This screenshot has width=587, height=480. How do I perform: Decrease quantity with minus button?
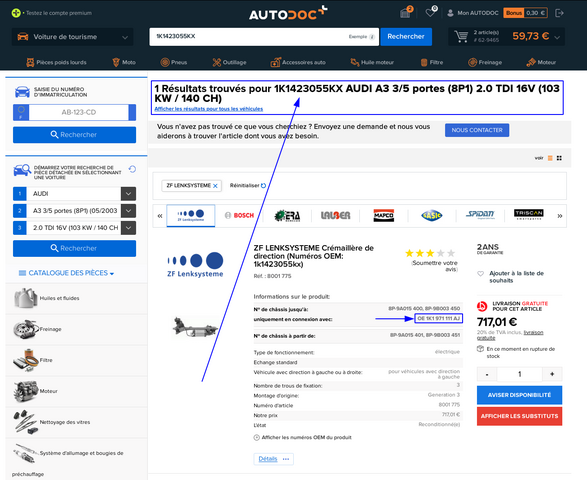point(487,374)
